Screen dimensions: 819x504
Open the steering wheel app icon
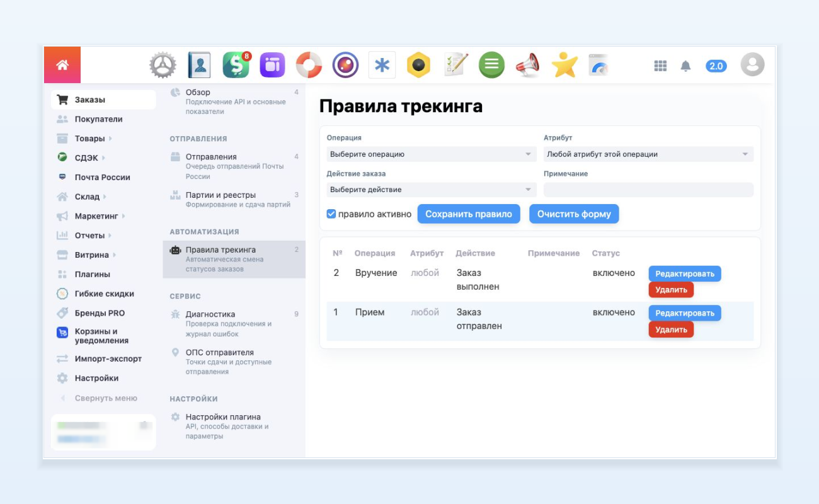[x=163, y=65]
